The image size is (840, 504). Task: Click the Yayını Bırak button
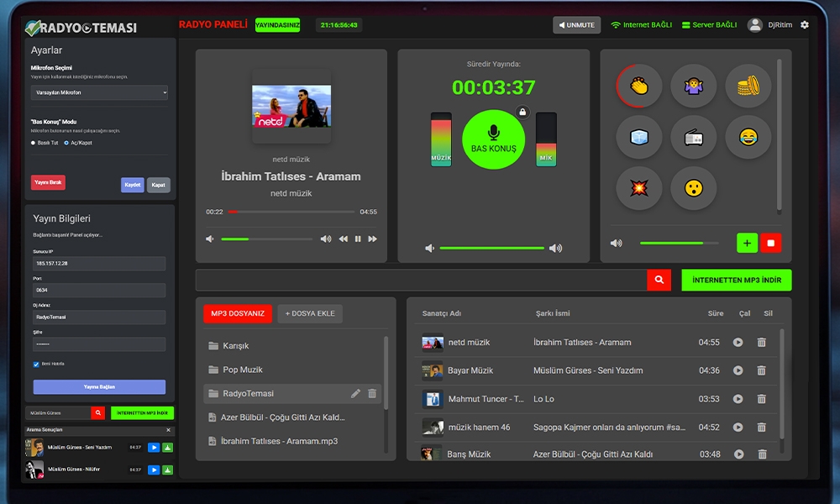point(48,182)
